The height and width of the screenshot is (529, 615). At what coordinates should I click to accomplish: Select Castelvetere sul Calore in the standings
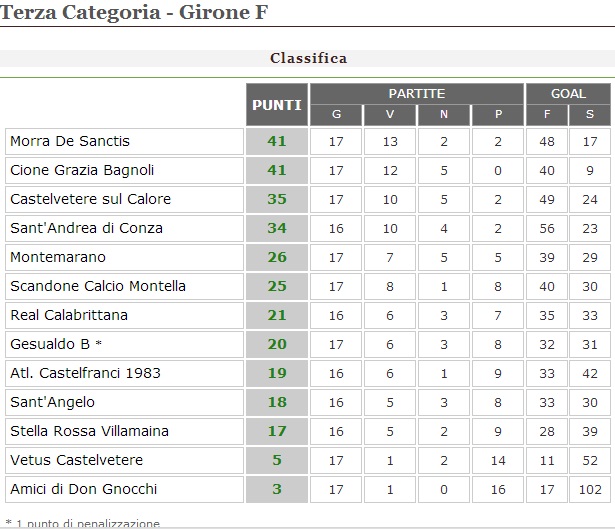(x=90, y=199)
